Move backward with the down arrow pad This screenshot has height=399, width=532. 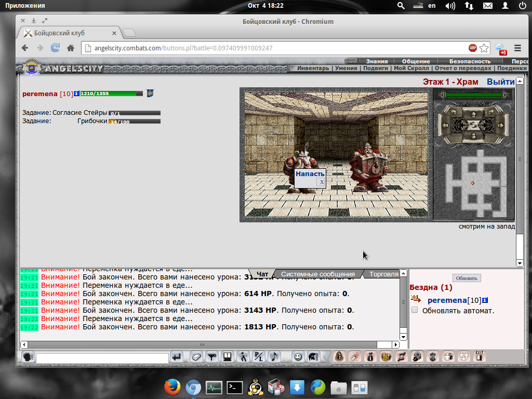(x=473, y=137)
